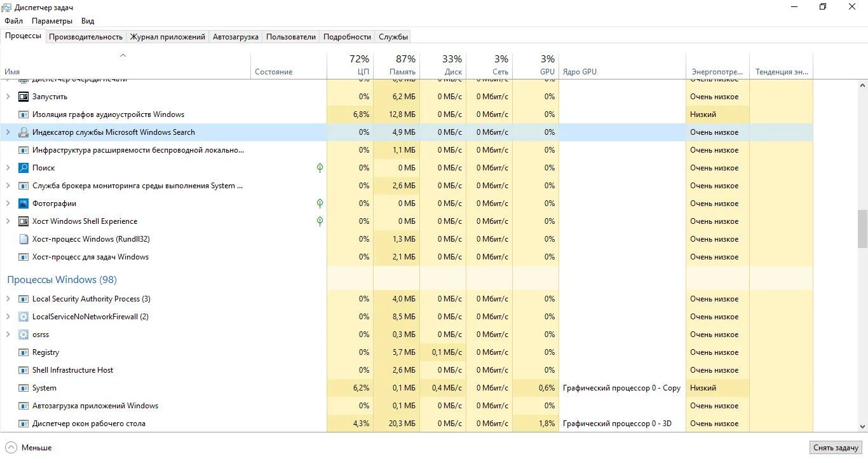
Task: Expand the Windows Search indexer row
Action: (x=8, y=132)
